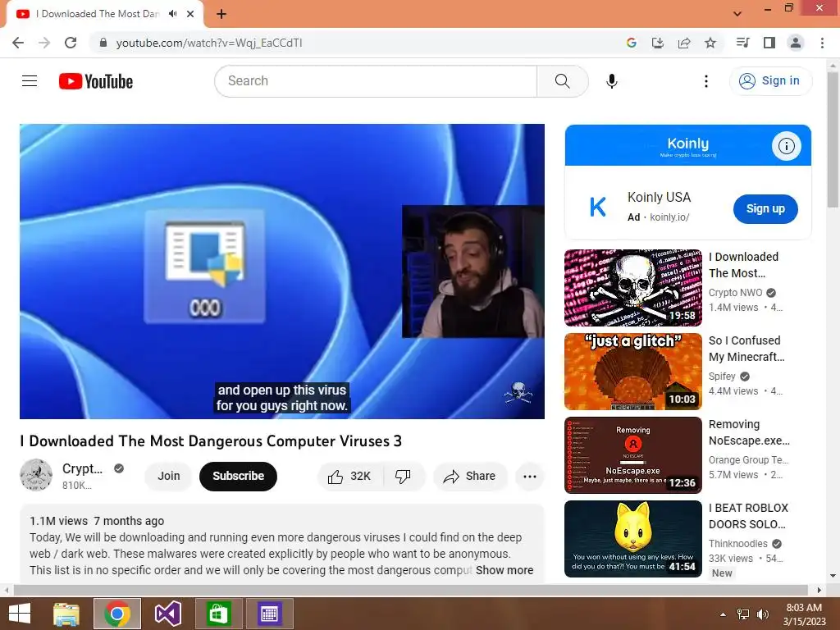
Task: Click the video player to pause
Action: point(282,271)
